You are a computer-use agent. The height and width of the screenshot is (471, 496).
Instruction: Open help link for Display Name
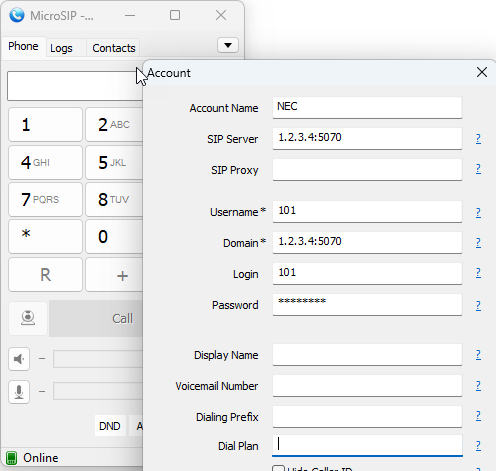click(x=478, y=355)
